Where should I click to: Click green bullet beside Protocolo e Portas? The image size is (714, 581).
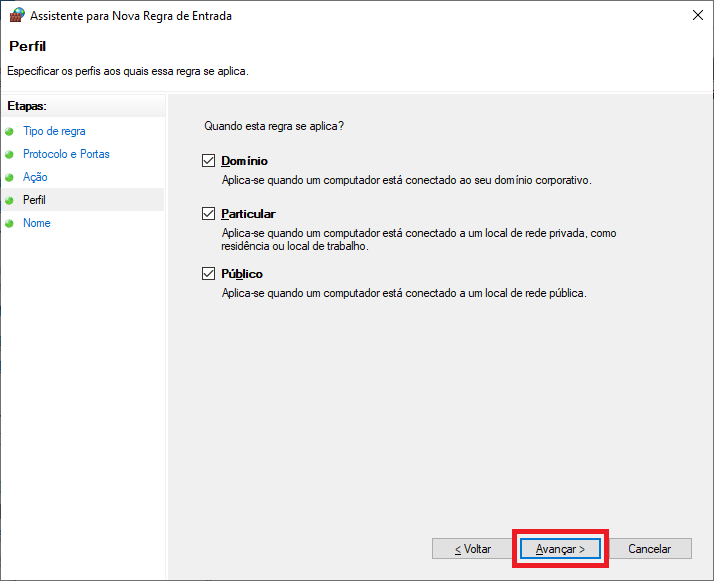coord(9,154)
